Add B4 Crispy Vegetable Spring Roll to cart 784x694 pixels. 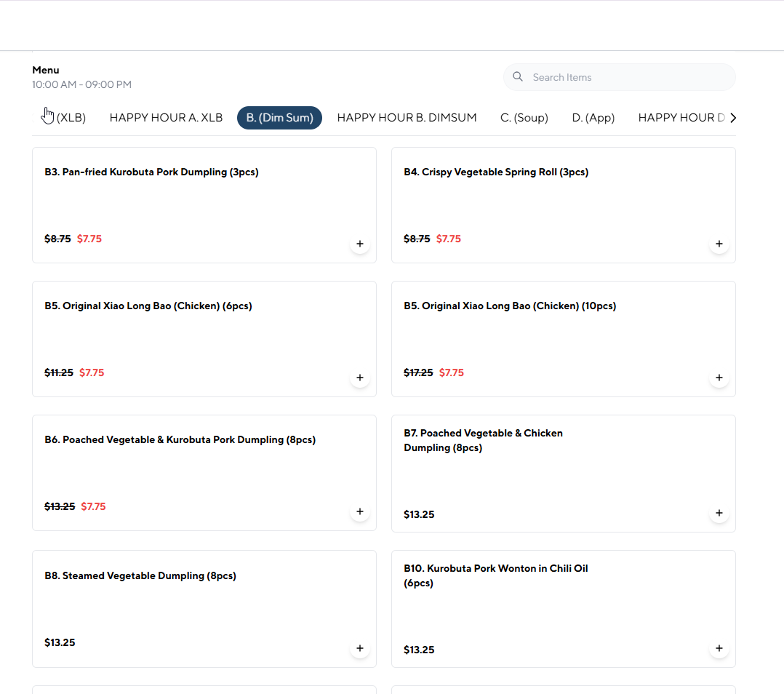pos(719,244)
